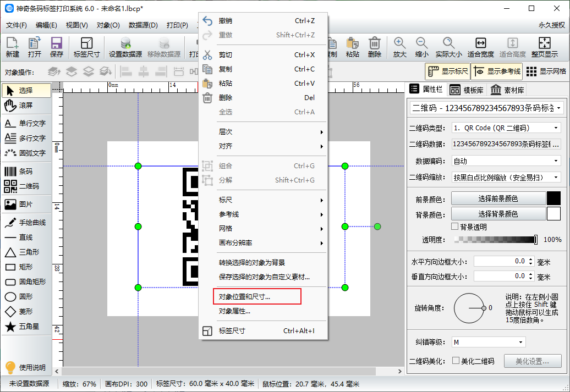Viewport: 570px width, 392px height.
Task: Enable the 背景透明 checkbox
Action: 455,227
